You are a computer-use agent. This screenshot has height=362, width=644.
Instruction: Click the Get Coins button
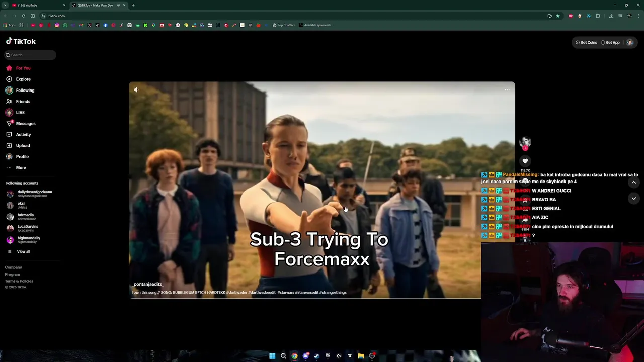coord(586,42)
